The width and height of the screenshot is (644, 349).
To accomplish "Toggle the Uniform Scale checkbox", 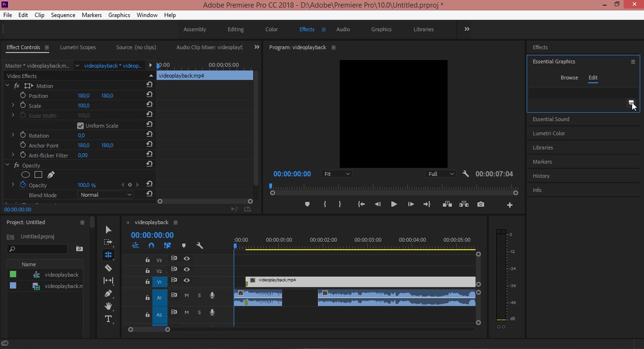I will [80, 126].
